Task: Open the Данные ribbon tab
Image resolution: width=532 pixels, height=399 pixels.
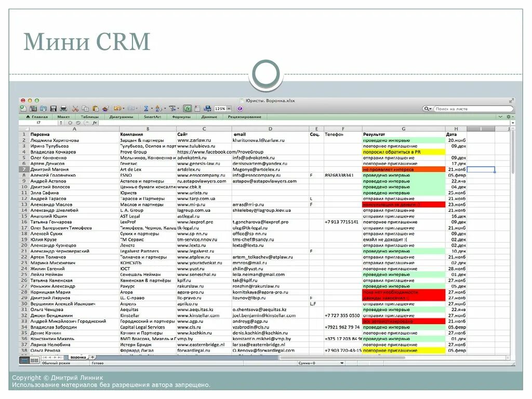Action: point(209,117)
